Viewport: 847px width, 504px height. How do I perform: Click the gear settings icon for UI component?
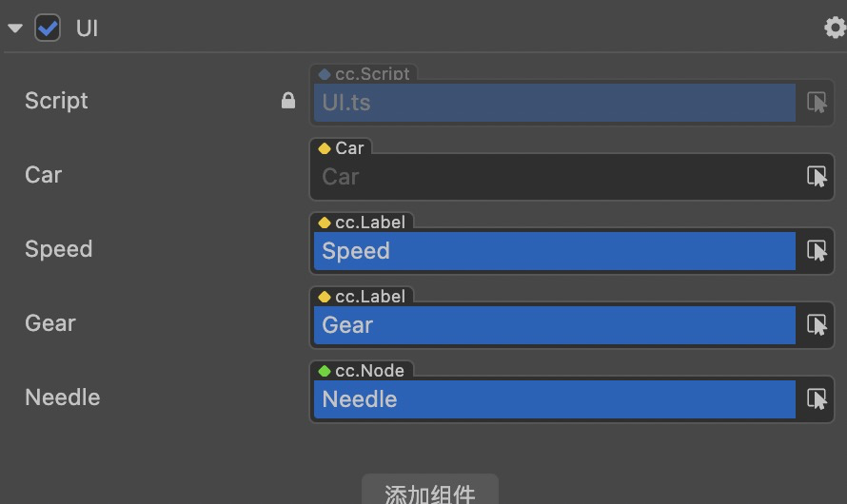click(x=835, y=29)
